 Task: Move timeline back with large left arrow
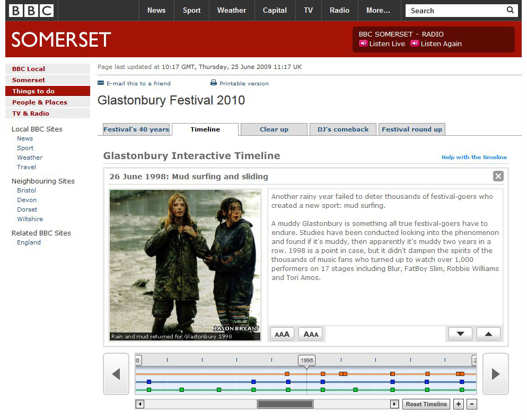coord(116,374)
